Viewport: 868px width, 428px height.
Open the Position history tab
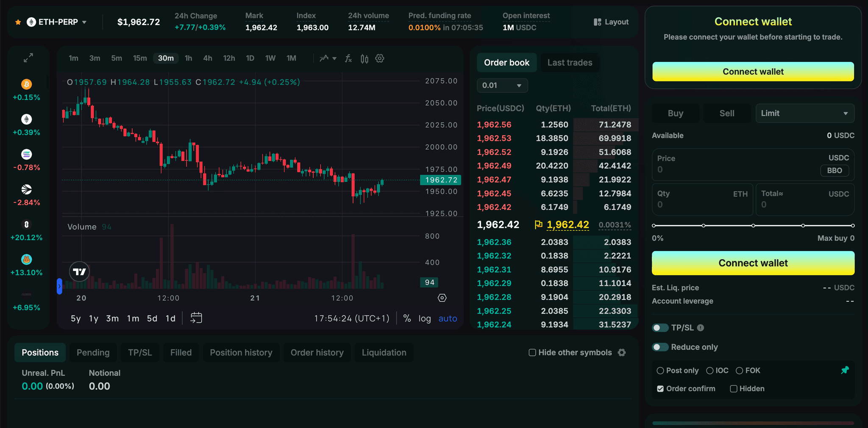241,352
